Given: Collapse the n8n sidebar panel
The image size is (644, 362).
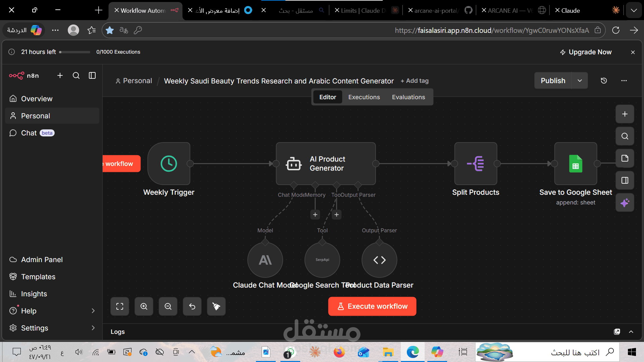Looking at the screenshot, I should coord(92,75).
